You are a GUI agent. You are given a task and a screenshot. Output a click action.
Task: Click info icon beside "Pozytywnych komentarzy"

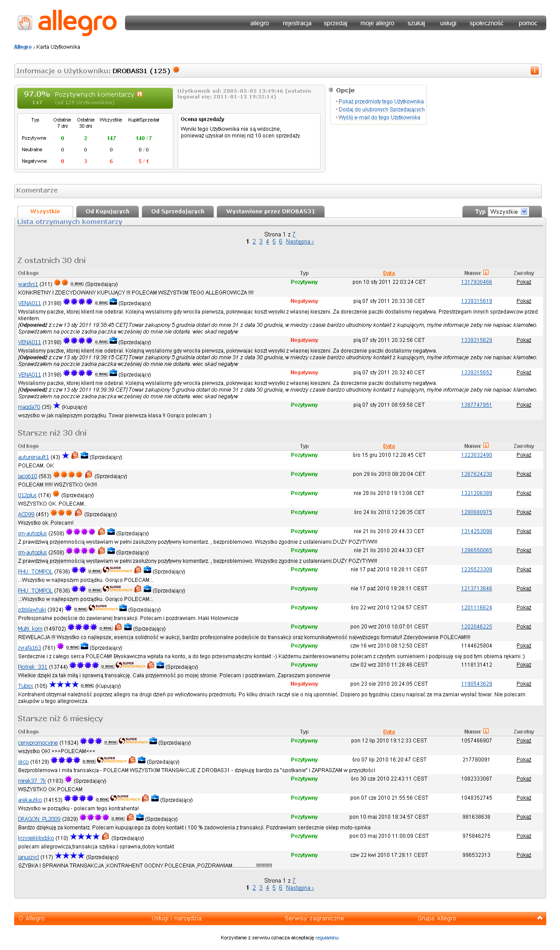coord(140,94)
